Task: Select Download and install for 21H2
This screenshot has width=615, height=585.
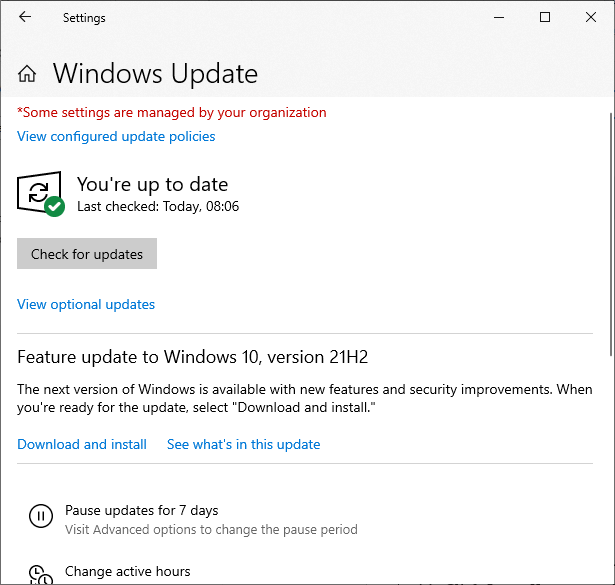Action: point(82,444)
